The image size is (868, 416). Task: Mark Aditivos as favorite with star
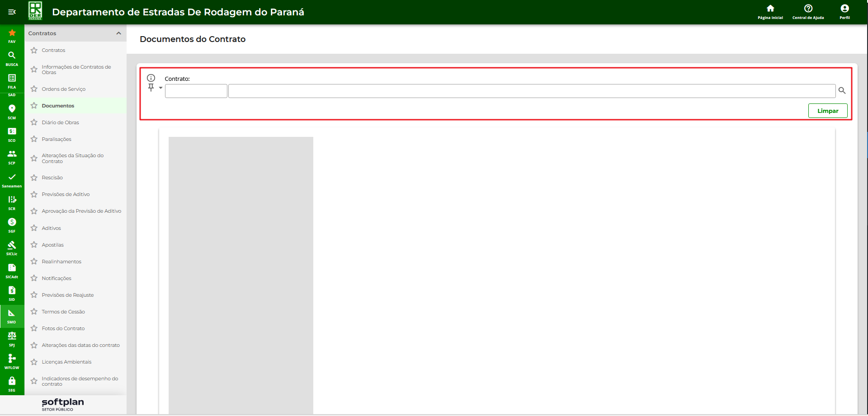pyautogui.click(x=34, y=228)
